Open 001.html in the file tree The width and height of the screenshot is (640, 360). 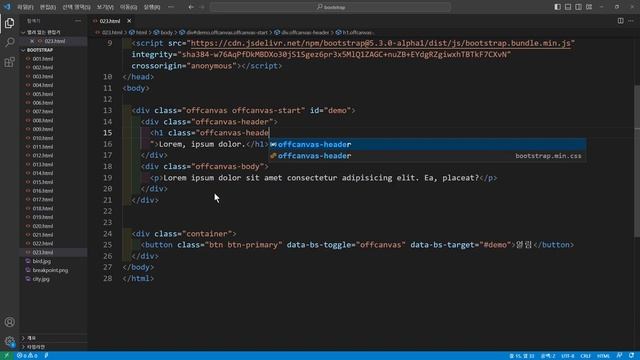[53, 59]
